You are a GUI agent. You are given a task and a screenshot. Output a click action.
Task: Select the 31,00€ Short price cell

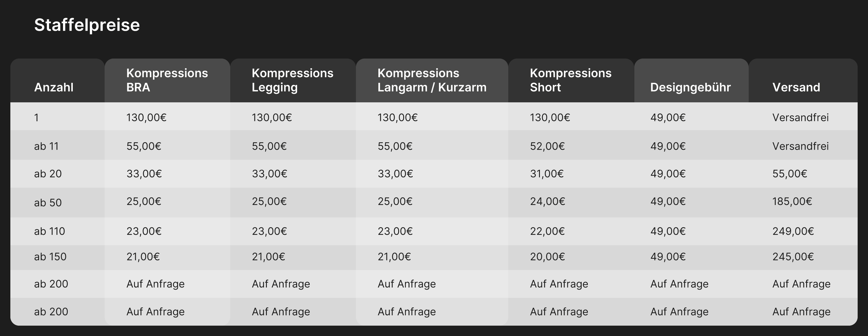coord(546,174)
